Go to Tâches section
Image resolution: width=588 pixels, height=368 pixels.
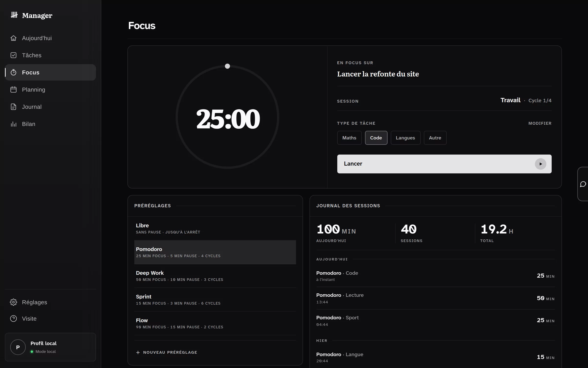[x=50, y=55]
